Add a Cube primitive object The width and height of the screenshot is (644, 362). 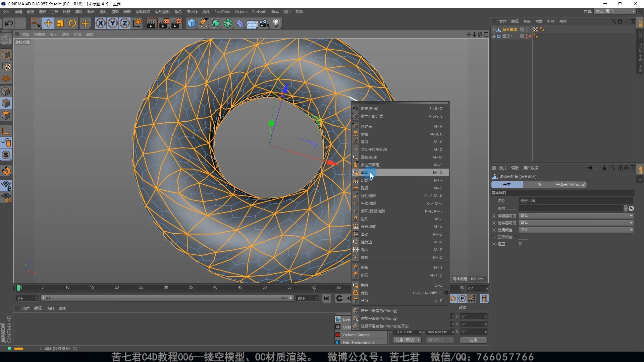coord(192,23)
